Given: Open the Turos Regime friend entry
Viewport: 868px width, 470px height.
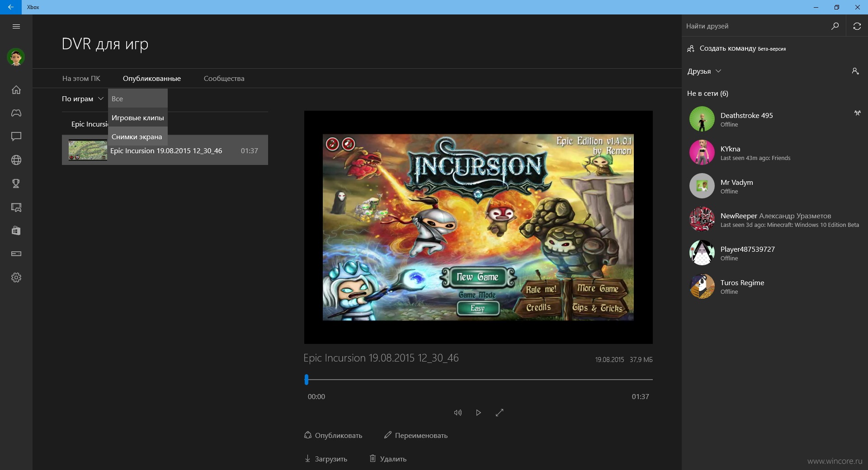Looking at the screenshot, I should point(775,287).
